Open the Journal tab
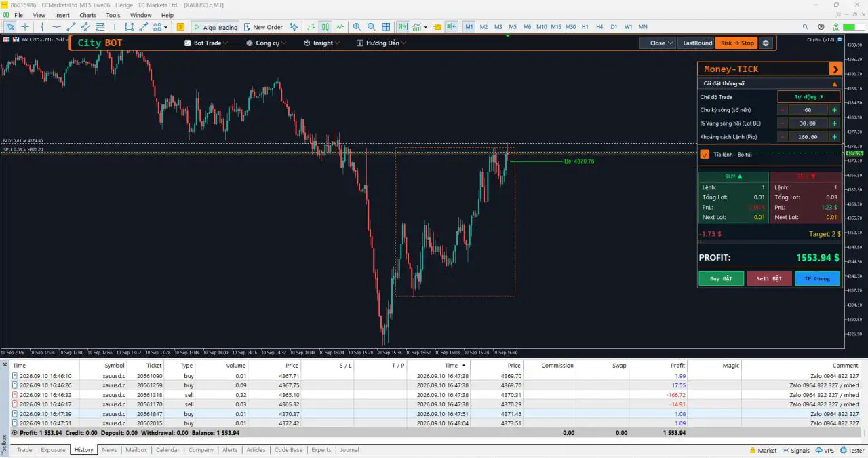The height and width of the screenshot is (458, 868). click(349, 449)
